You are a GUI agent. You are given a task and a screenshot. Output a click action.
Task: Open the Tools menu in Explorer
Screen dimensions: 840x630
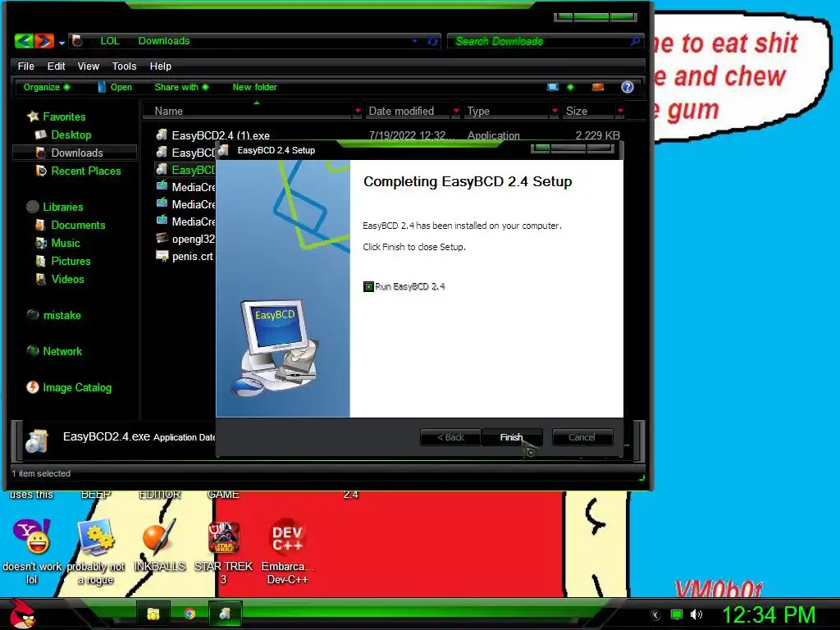[125, 66]
